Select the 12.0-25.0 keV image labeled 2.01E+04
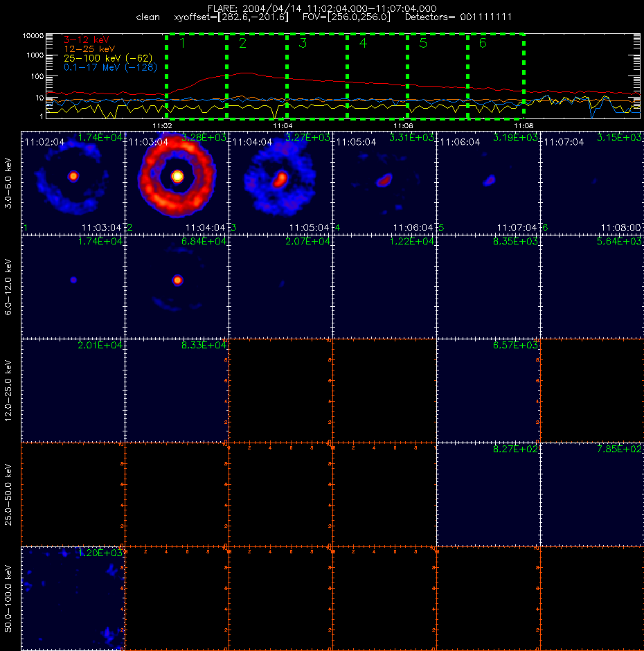The height and width of the screenshot is (651, 644). click(x=73, y=391)
